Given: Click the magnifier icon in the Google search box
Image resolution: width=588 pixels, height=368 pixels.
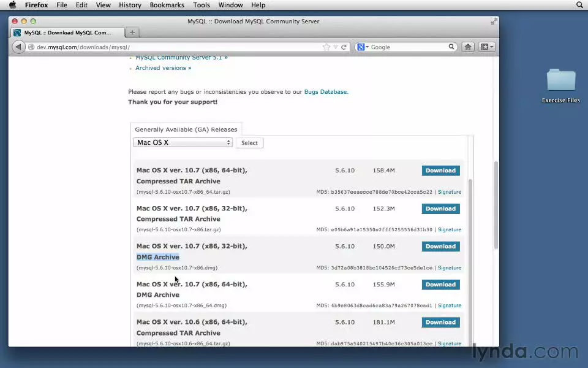Looking at the screenshot, I should point(451,47).
